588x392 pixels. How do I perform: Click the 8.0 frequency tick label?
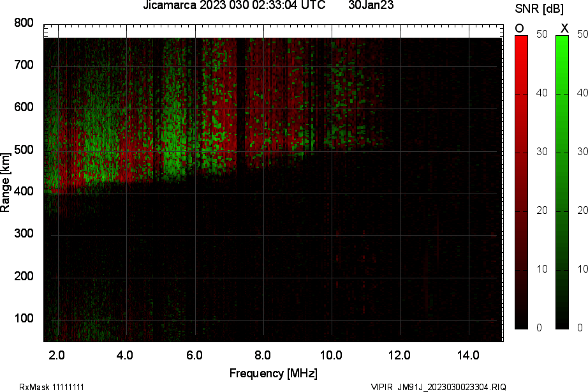263,354
